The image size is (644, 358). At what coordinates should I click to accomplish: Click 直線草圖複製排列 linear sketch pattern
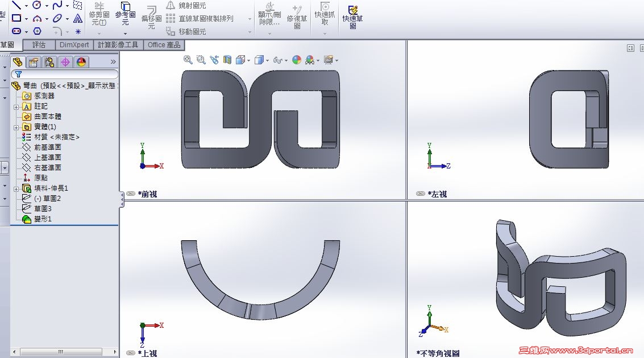point(200,19)
